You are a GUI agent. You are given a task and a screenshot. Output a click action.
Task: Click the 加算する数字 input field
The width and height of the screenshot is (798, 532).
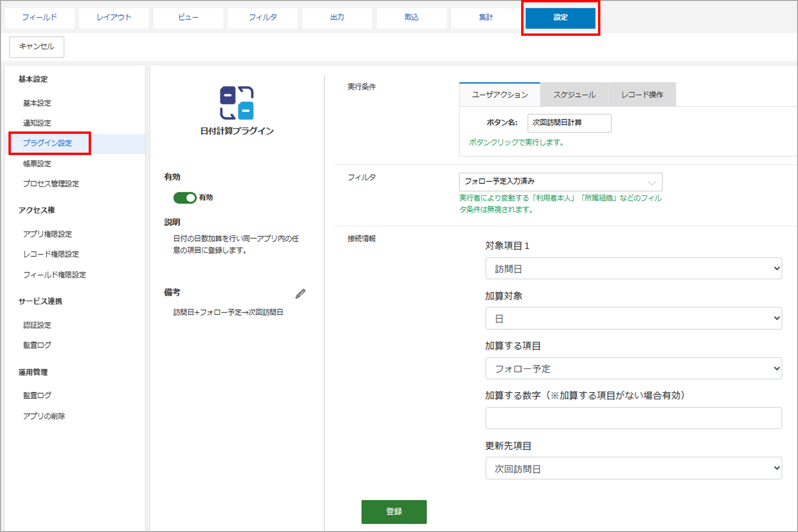[x=633, y=418]
